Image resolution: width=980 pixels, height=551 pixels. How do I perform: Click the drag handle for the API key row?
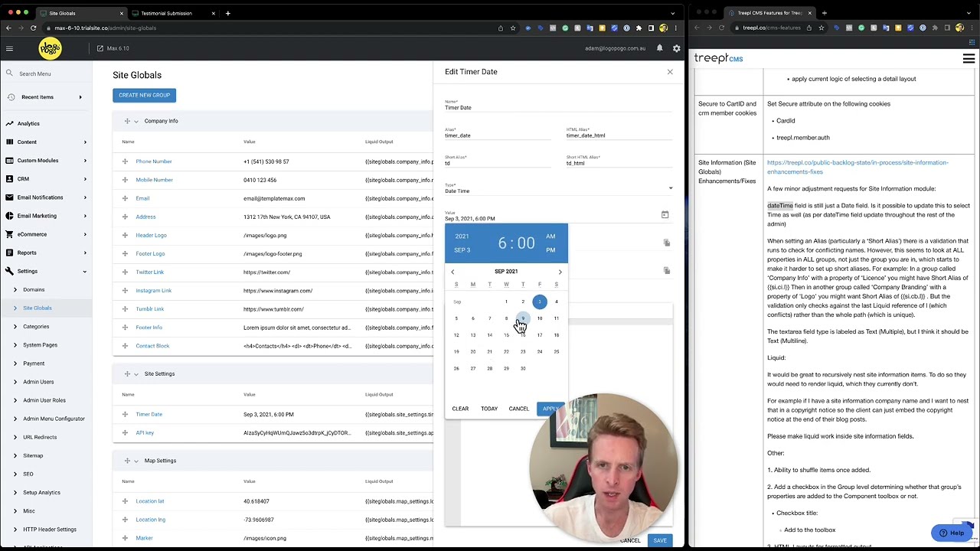point(125,432)
